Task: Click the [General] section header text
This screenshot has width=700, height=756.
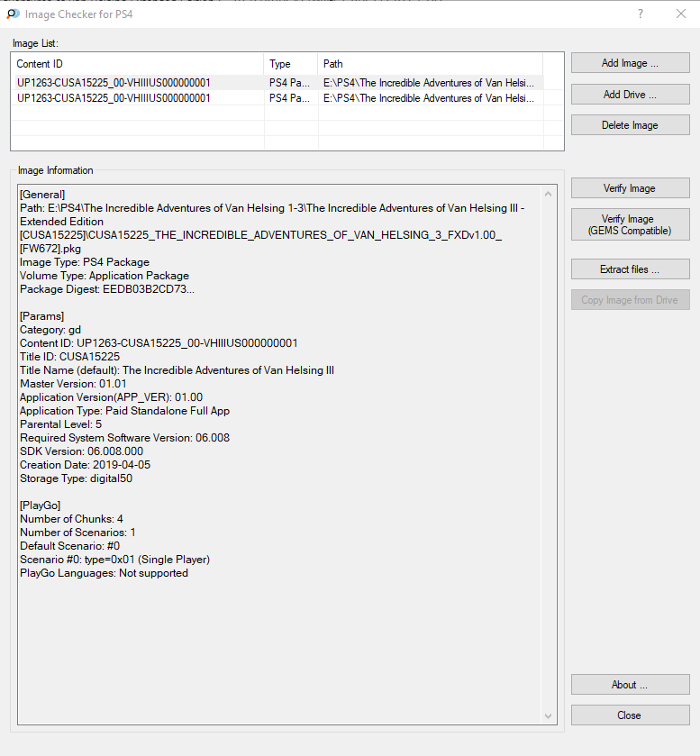Action: coord(42,195)
